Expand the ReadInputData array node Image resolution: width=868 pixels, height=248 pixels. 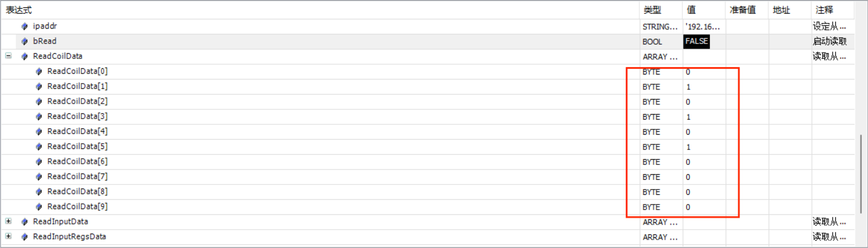pyautogui.click(x=9, y=221)
